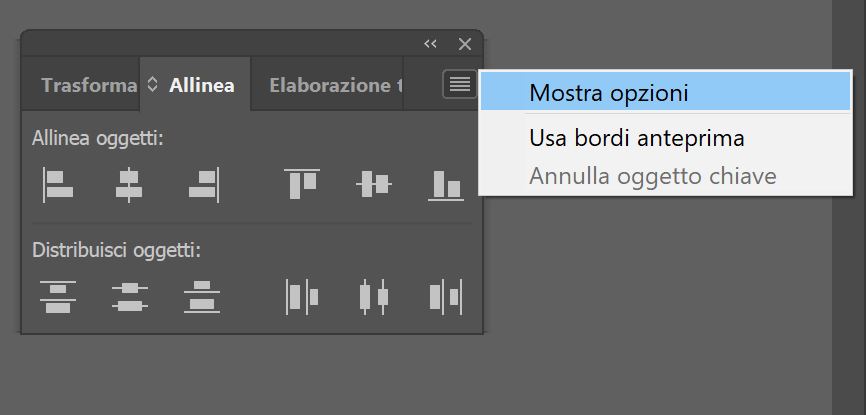Image resolution: width=866 pixels, height=415 pixels.
Task: Toggle 'Usa bordi anteprima' option
Action: 636,138
